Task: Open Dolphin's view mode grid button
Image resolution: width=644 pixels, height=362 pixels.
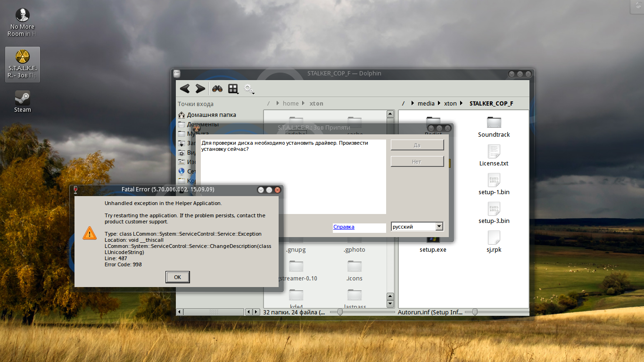Action: pyautogui.click(x=233, y=89)
